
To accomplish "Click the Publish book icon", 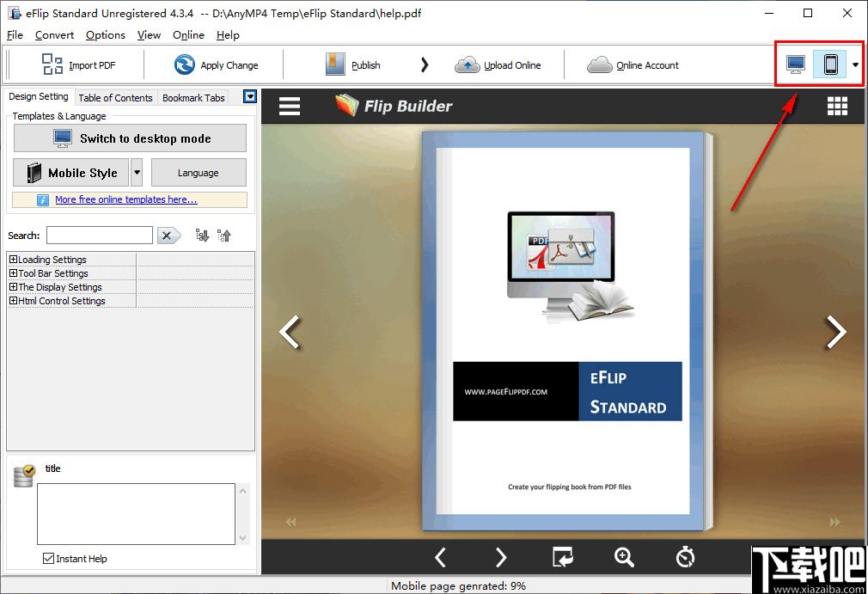I will click(335, 64).
